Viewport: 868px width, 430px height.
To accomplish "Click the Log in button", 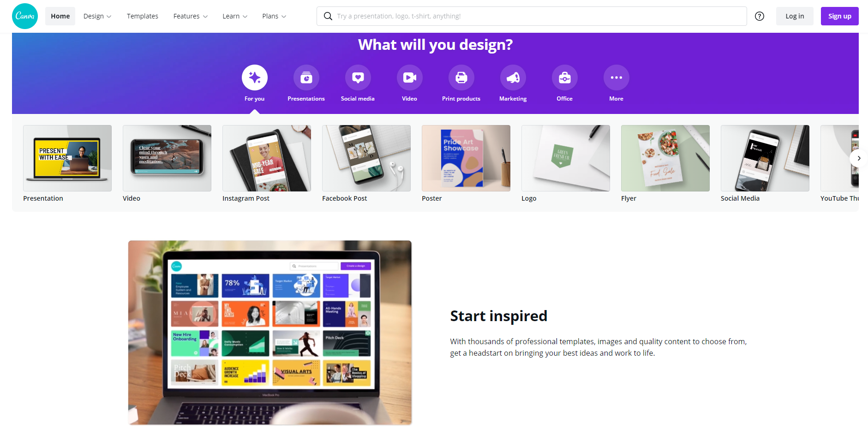I will [795, 16].
